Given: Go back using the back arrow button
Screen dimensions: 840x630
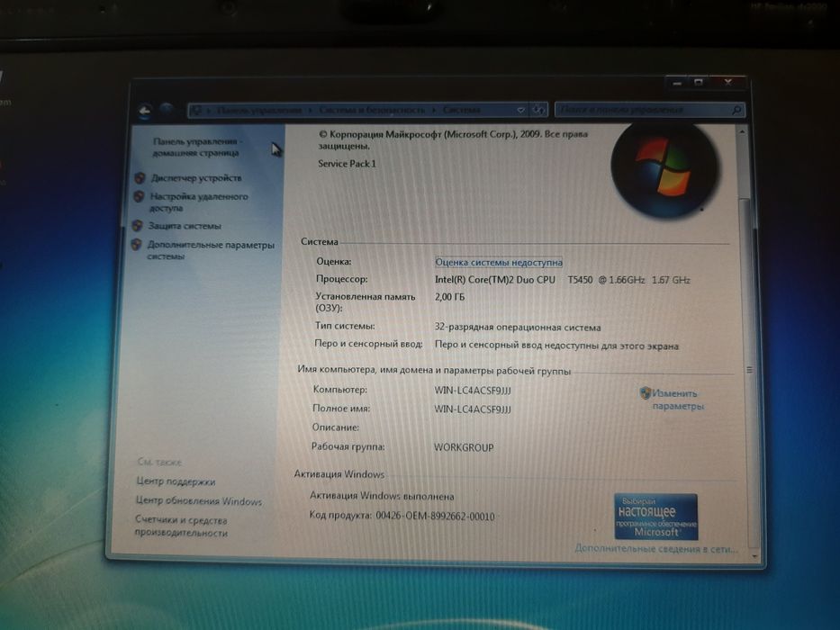Looking at the screenshot, I should coord(145,112).
